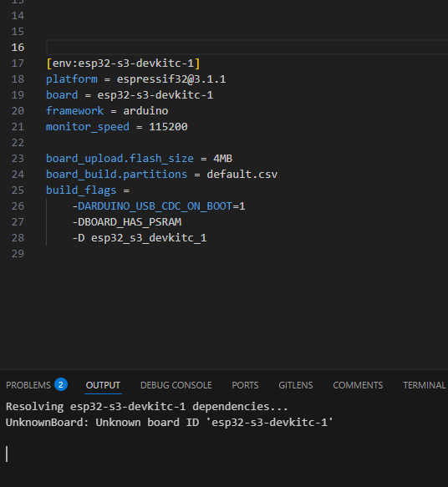The height and width of the screenshot is (487, 448).
Task: Click the monitor_speed value 115200
Action: pyautogui.click(x=168, y=127)
